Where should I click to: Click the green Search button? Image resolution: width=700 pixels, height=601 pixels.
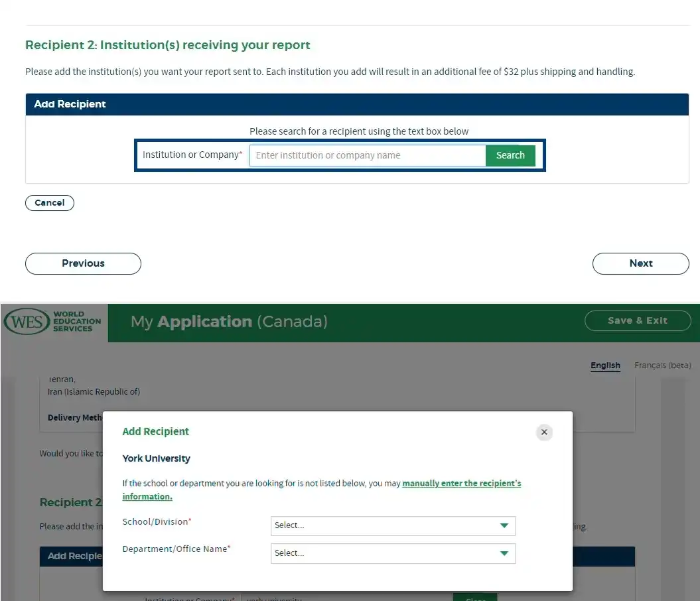tap(510, 155)
